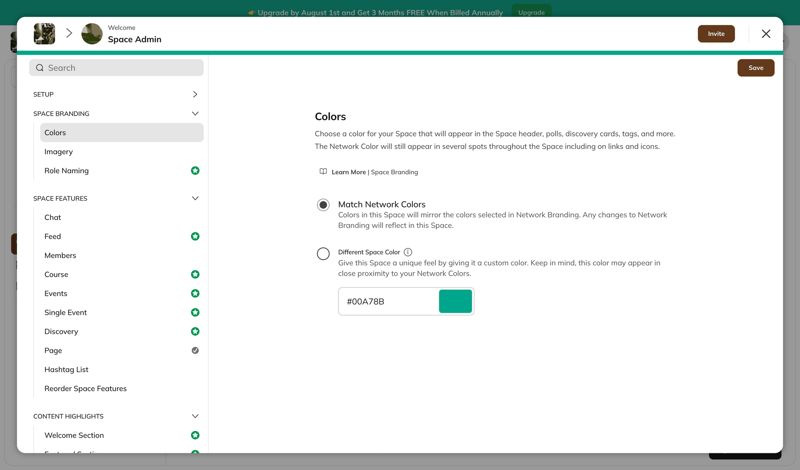Save the color settings
800x470 pixels.
[x=756, y=68]
